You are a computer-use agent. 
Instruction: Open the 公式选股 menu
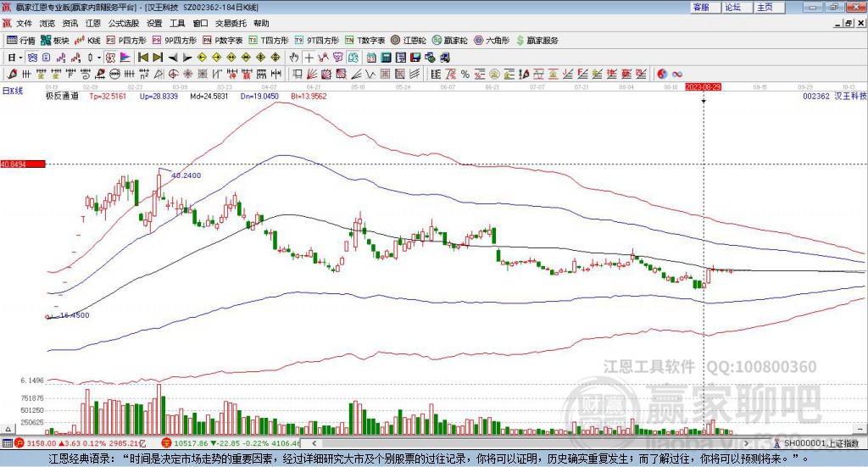click(124, 23)
